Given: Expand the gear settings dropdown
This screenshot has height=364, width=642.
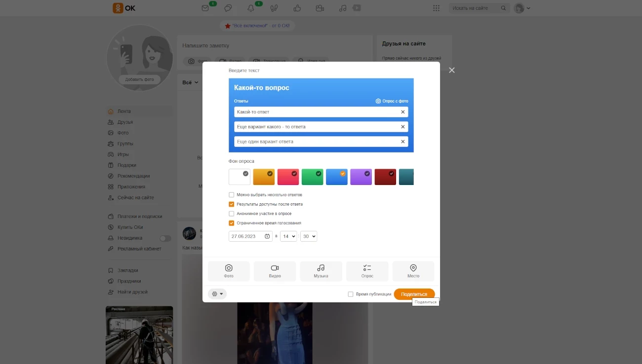Looking at the screenshot, I should 217,294.
